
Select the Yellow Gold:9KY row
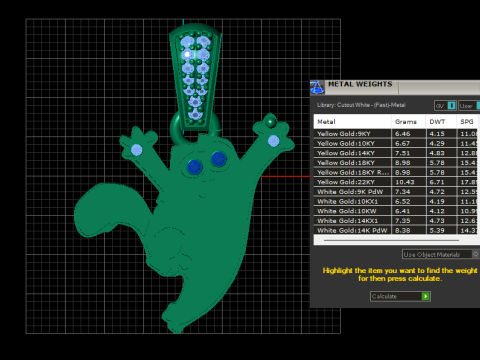396,134
